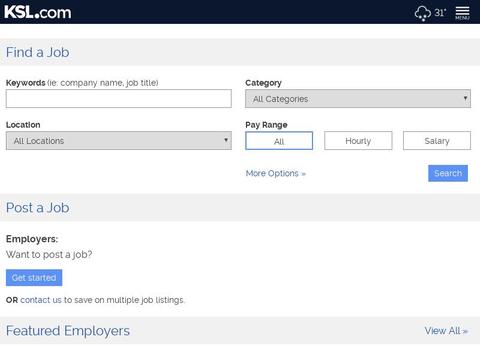
Task: Click the KSL.com logo
Action: coord(38,12)
